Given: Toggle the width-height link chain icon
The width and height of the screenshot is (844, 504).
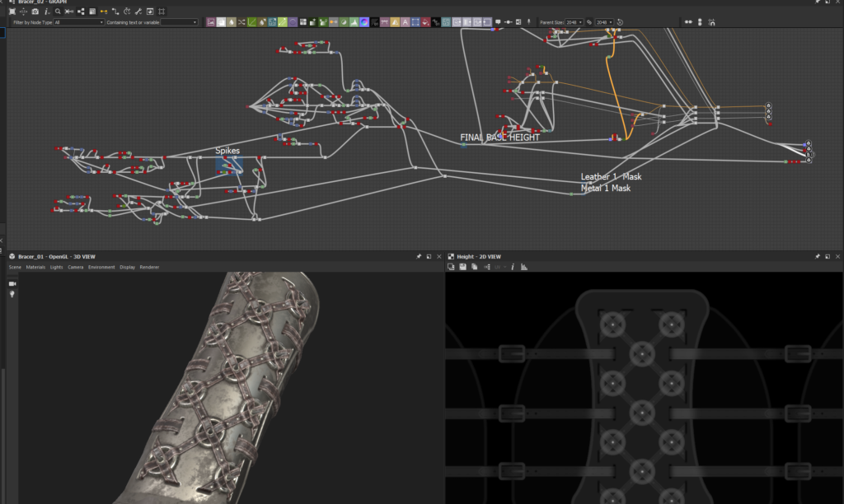Looking at the screenshot, I should pos(589,22).
